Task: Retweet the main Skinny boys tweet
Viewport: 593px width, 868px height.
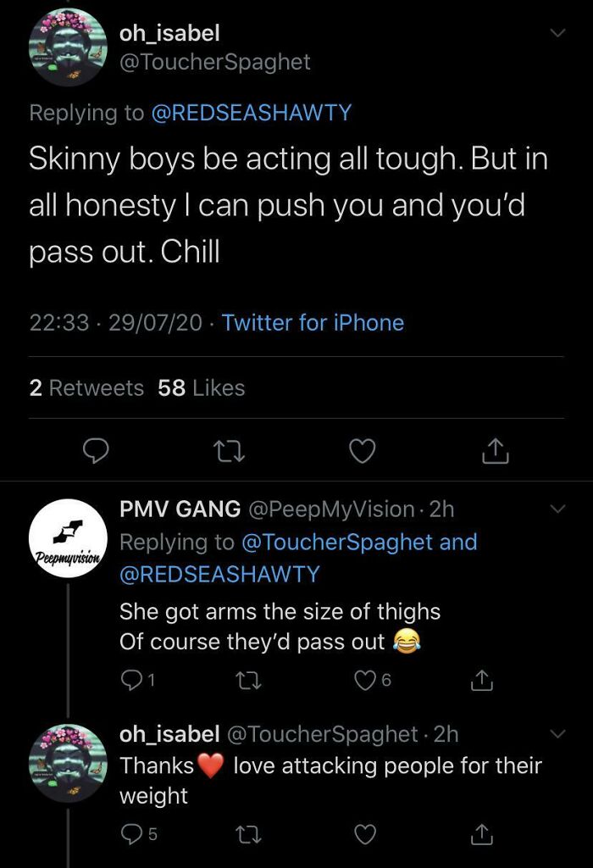Action: pyautogui.click(x=229, y=451)
